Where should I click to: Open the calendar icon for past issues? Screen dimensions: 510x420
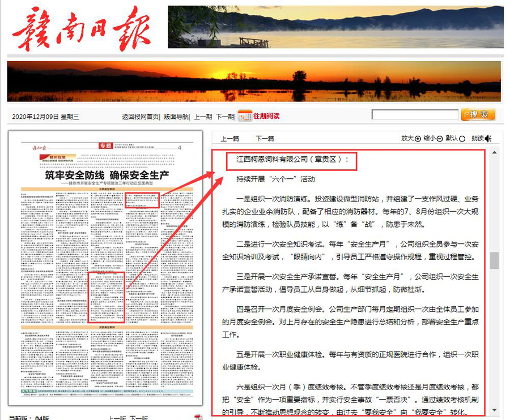tap(245, 116)
